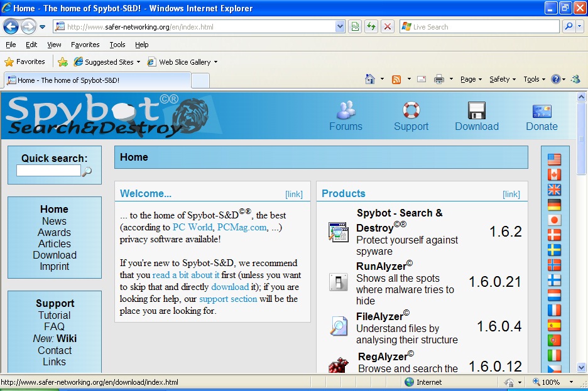Open the search provider options dropdown
Image resolution: width=588 pixels, height=391 pixels.
(x=579, y=26)
